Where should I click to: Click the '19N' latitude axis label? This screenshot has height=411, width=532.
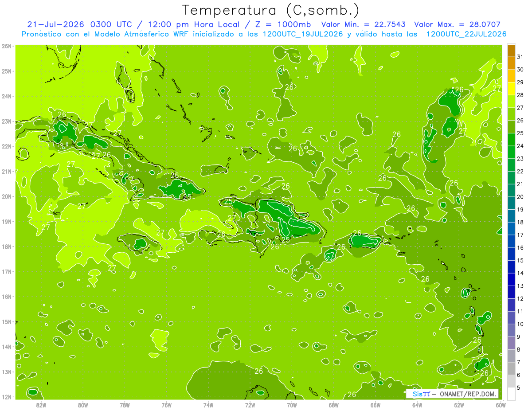pyautogui.click(x=7, y=222)
